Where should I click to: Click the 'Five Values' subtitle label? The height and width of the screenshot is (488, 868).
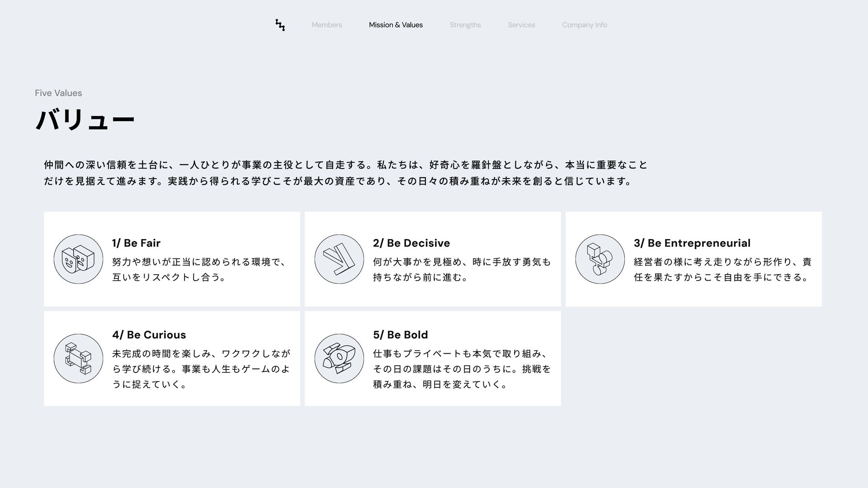coord(58,93)
